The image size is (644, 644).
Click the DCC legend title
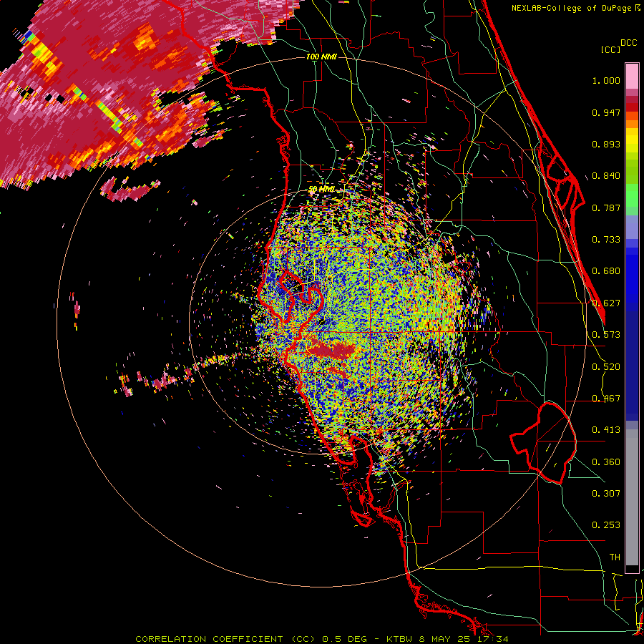(x=628, y=43)
